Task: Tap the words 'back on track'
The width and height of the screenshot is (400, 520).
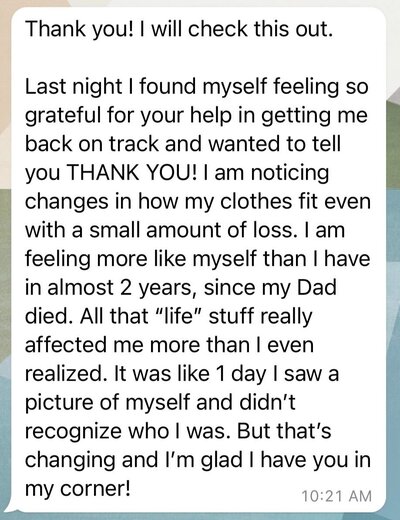Action: coord(91,144)
